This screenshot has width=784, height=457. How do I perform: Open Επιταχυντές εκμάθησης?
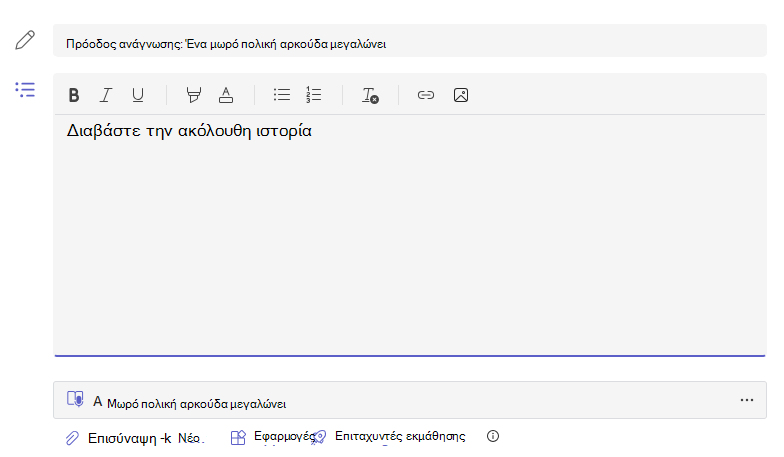(390, 436)
